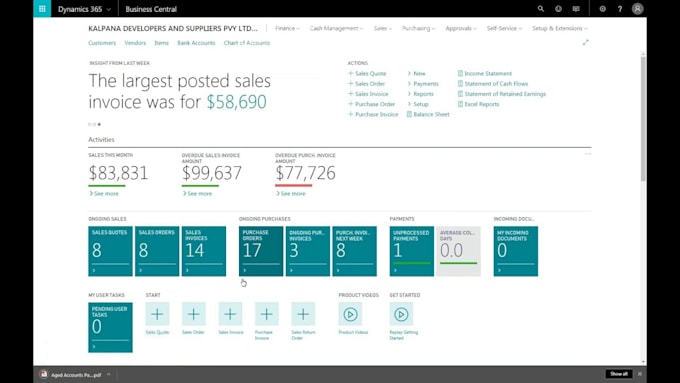680x383 pixels.
Task: Close the downloads bar
Action: pos(640,374)
